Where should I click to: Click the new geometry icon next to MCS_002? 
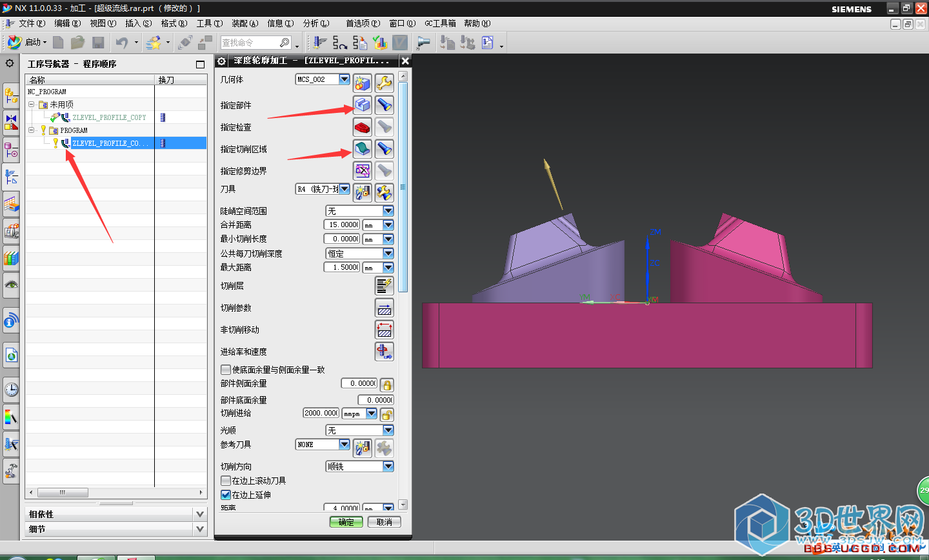(363, 83)
